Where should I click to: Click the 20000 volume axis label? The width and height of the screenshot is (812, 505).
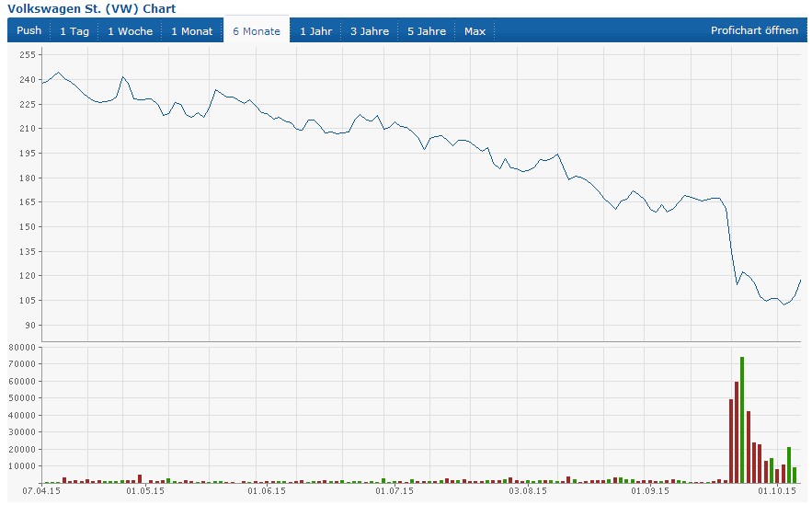[x=22, y=449]
